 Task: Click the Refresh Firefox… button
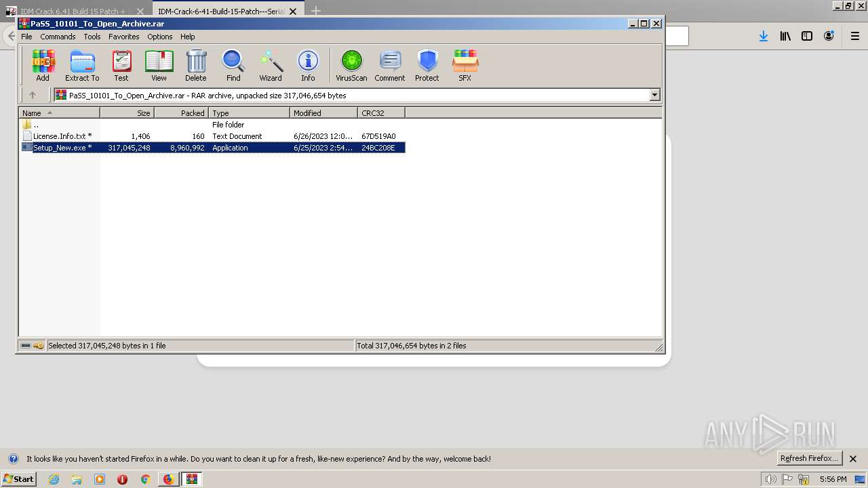click(x=809, y=458)
